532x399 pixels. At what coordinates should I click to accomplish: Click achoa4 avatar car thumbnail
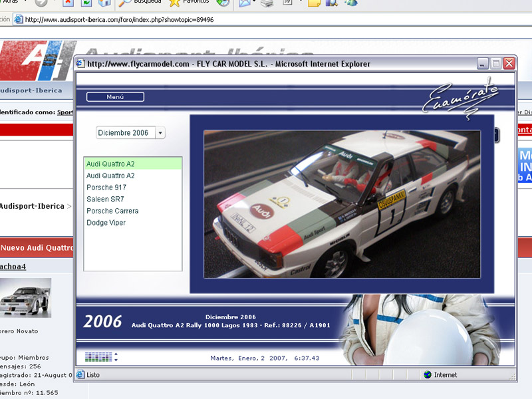25,298
